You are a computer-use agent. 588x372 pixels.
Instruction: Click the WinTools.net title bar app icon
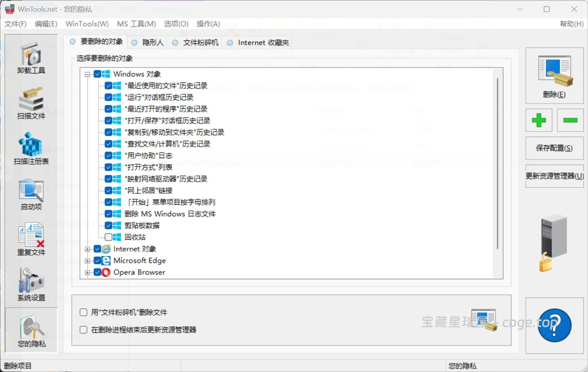pyautogui.click(x=9, y=9)
